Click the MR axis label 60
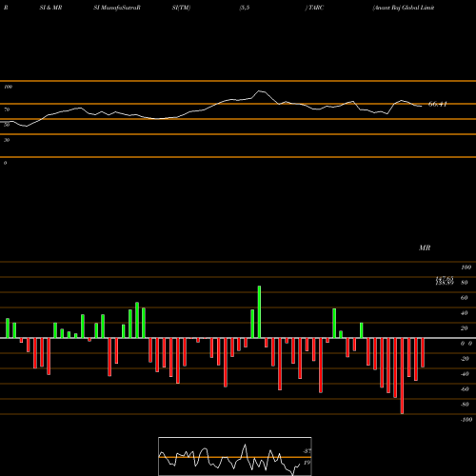The image size is (476, 476). (464, 298)
